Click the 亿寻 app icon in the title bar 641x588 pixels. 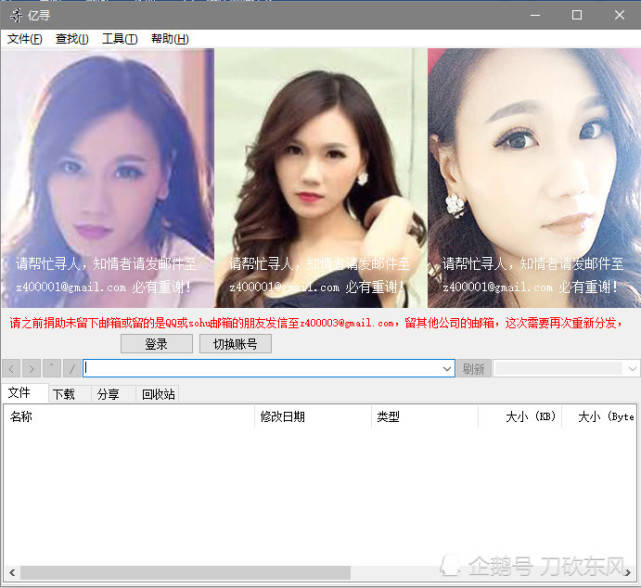coord(16,16)
